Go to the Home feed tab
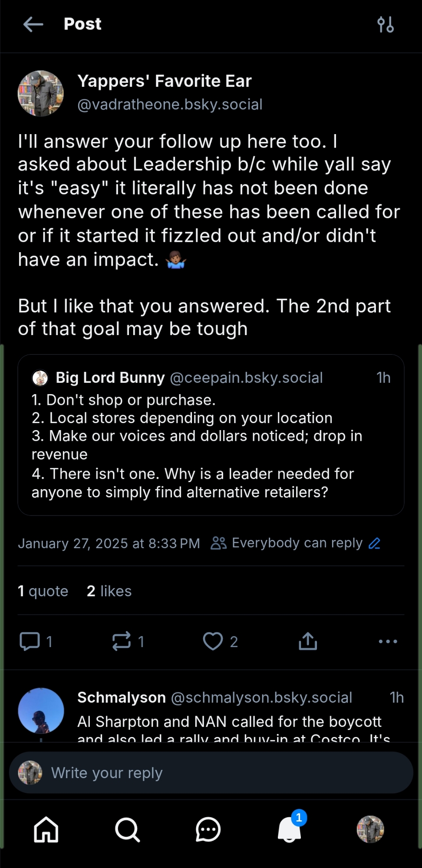This screenshot has height=868, width=422. point(46,829)
